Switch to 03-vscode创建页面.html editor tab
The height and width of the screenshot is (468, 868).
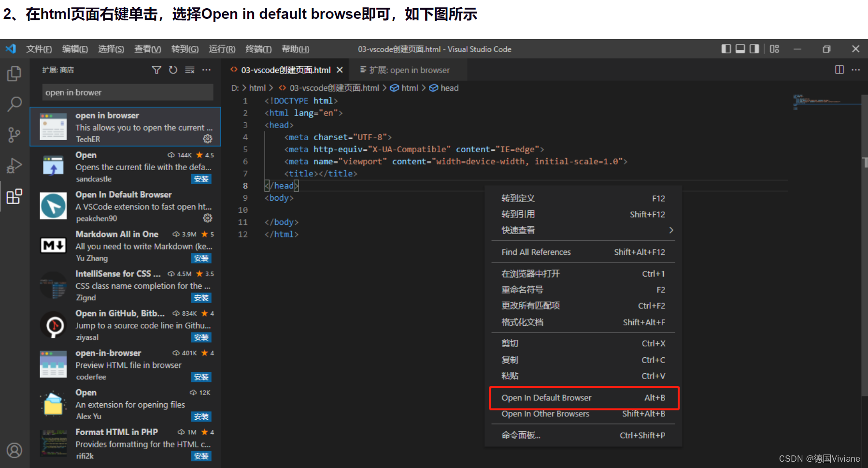coord(286,70)
